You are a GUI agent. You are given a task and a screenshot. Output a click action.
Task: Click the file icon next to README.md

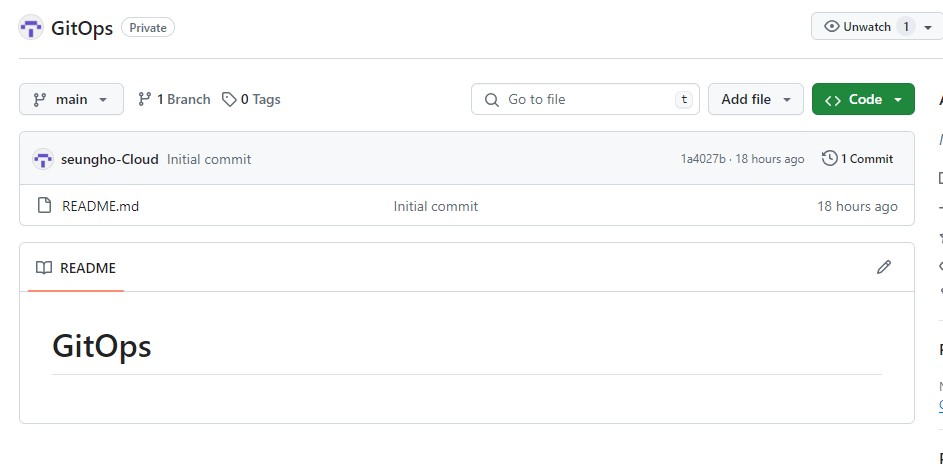point(45,206)
